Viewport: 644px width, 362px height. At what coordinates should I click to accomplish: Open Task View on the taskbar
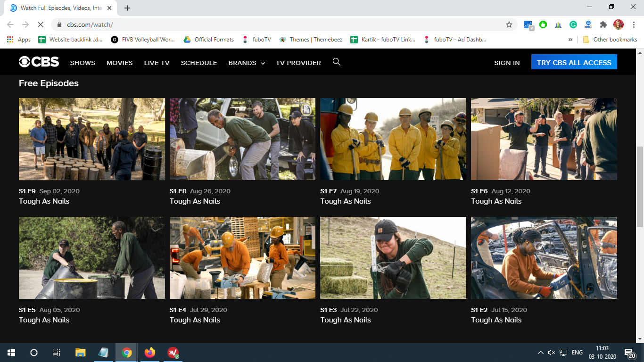click(x=57, y=352)
